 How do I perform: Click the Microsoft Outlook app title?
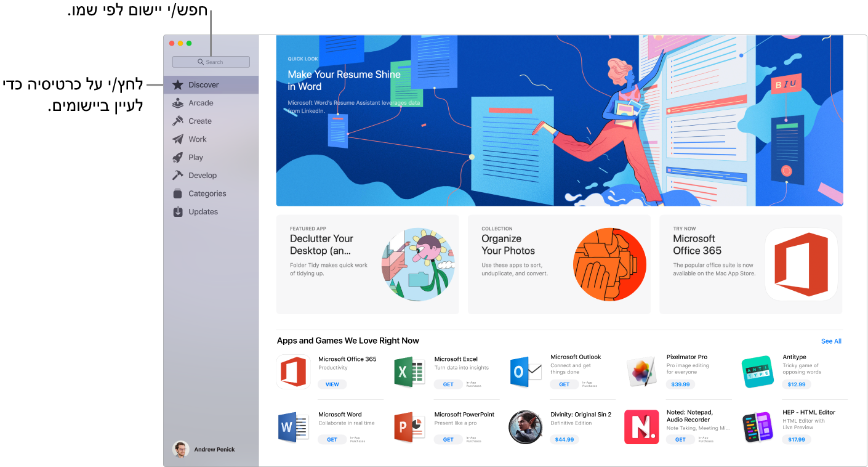coord(576,357)
